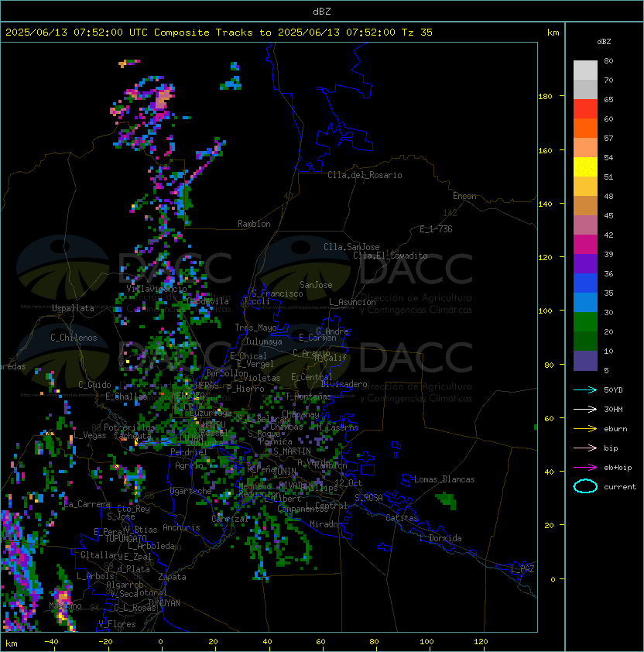Click the red 65 dBZ color swatch
The width and height of the screenshot is (644, 652).
585,108
